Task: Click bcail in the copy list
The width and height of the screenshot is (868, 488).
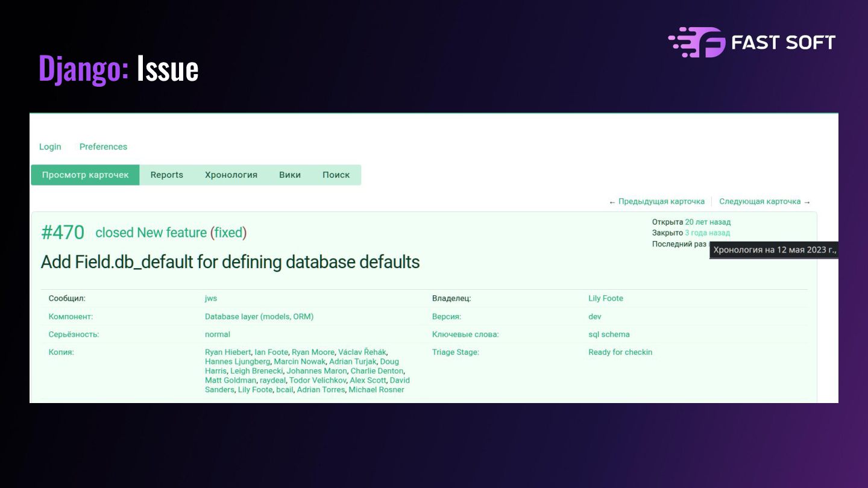Action: click(285, 390)
